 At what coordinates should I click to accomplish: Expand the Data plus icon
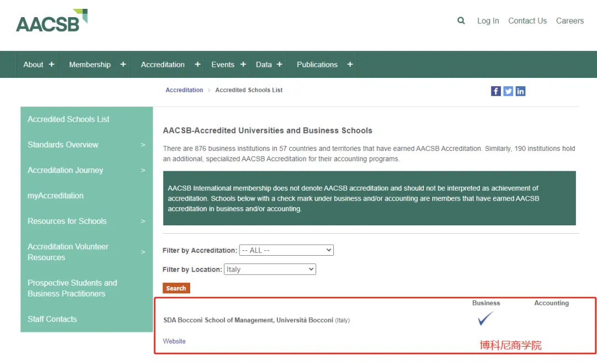click(280, 65)
